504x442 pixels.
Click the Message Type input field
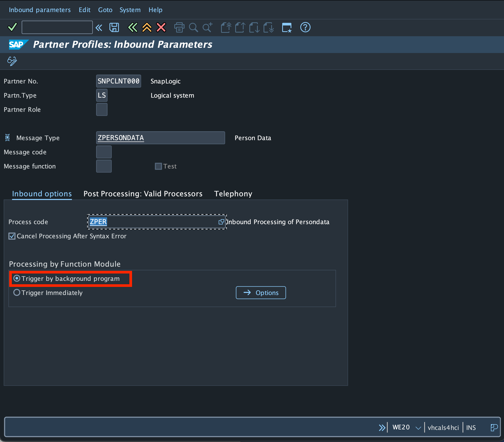[x=160, y=138]
